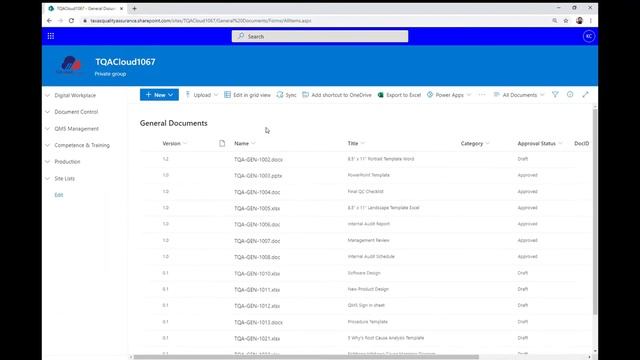The height and width of the screenshot is (360, 640).
Task: Open file TQA-GEN-1004.doc
Action: [257, 192]
